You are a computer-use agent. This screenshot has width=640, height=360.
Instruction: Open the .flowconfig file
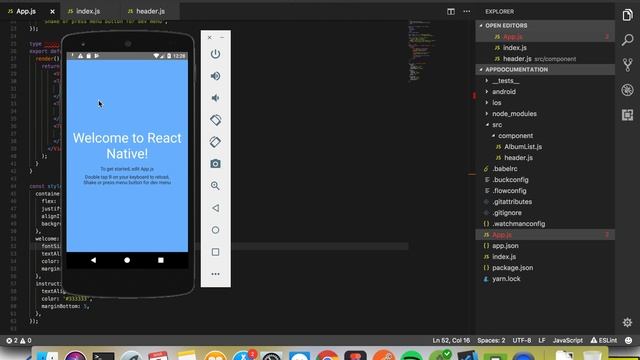(x=545, y=191)
